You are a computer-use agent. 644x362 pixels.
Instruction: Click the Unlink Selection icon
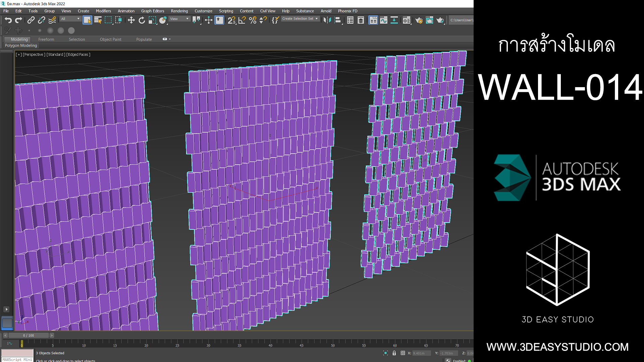coord(41,20)
